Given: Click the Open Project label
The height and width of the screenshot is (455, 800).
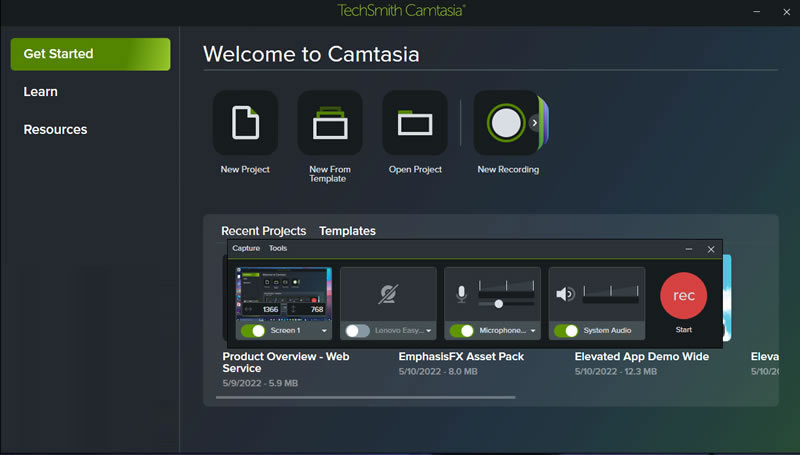Looking at the screenshot, I should point(415,169).
